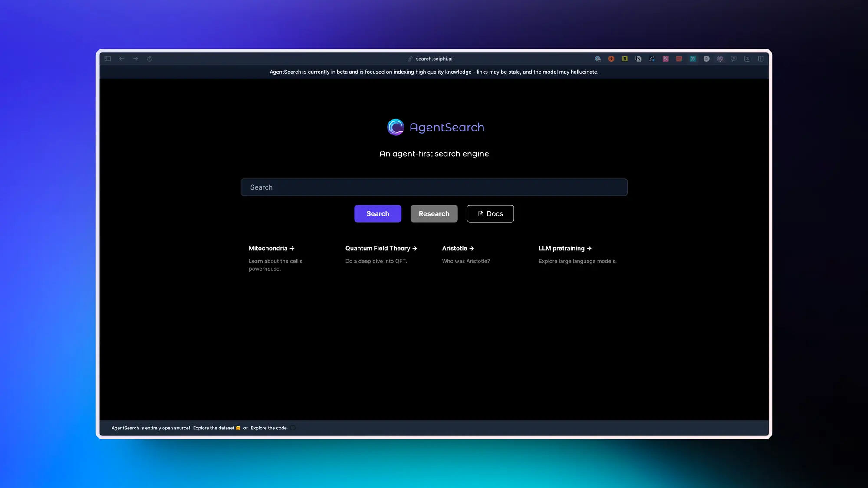Click the browser back navigation arrow
Viewport: 868px width, 488px height.
122,59
